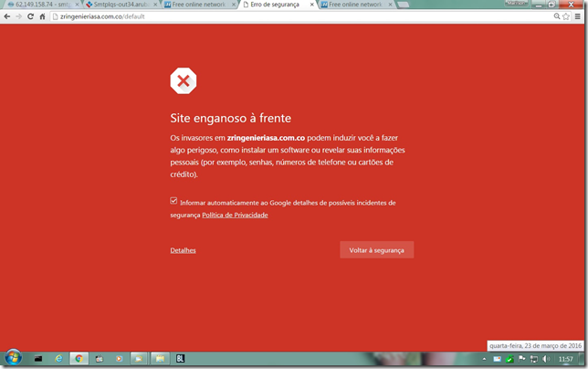588x369 pixels.
Task: Go to the browser Home page
Action: pyautogui.click(x=42, y=16)
